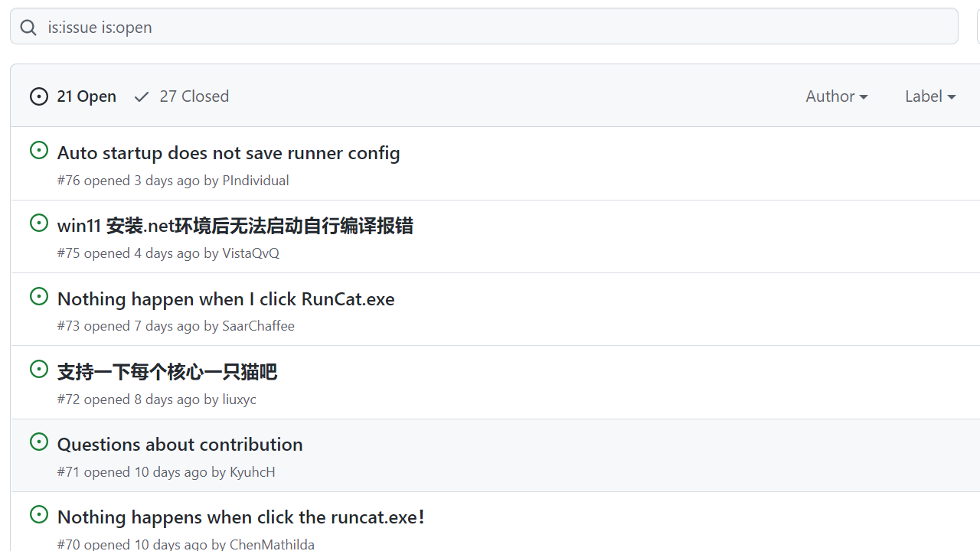Click the open circle icon beside issue #72

pos(39,369)
